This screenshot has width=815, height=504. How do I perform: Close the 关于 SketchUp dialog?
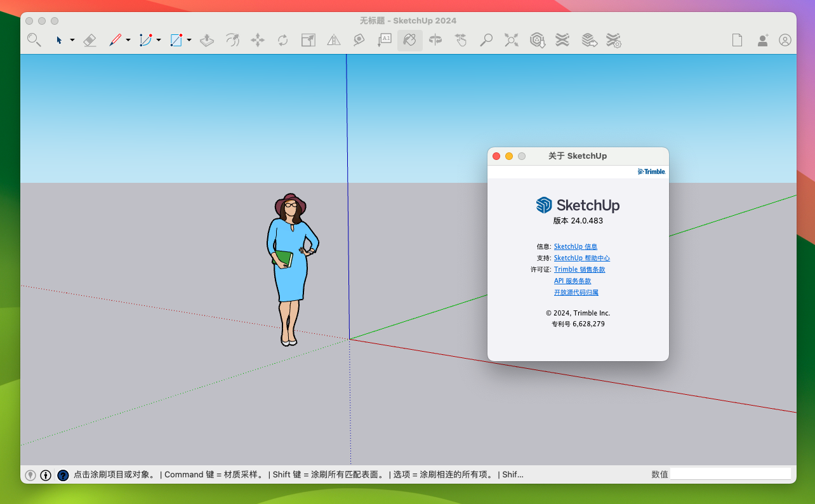tap(496, 156)
